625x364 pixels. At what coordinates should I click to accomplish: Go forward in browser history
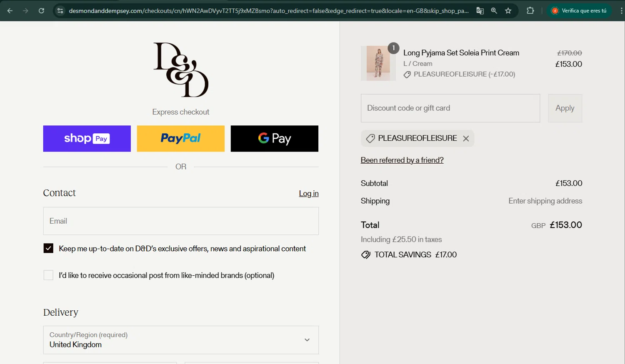[x=25, y=11]
